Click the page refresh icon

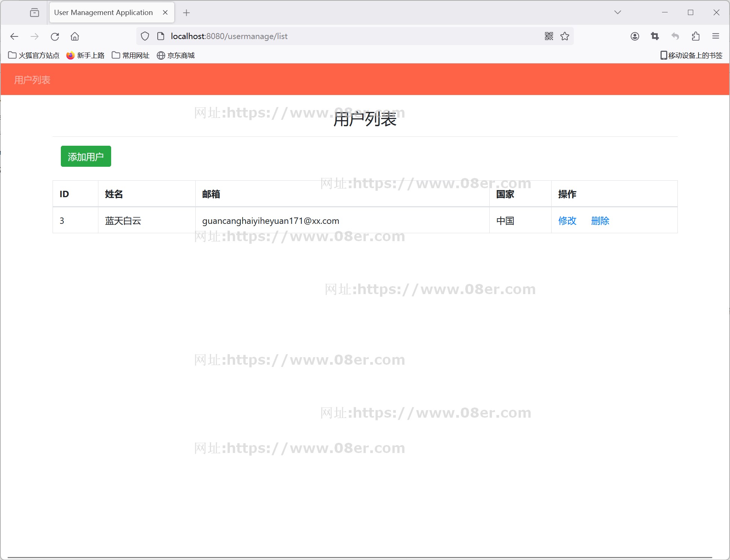[x=55, y=36]
